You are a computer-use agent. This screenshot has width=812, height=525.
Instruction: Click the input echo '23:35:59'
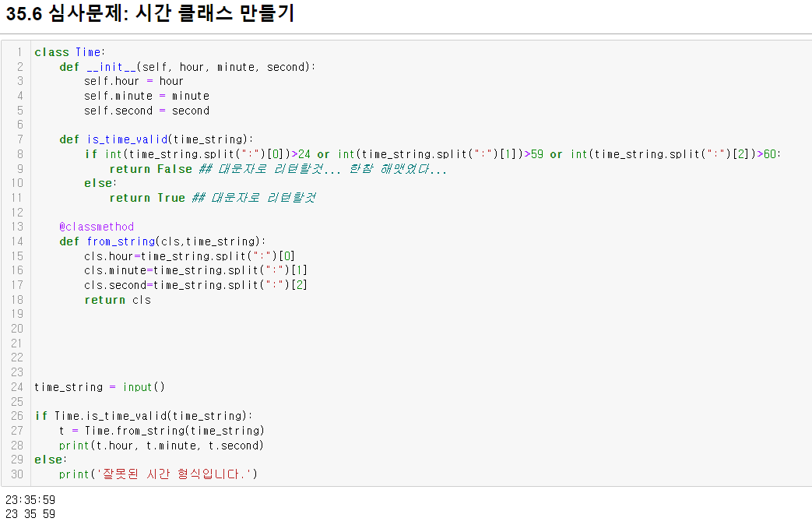click(x=30, y=500)
